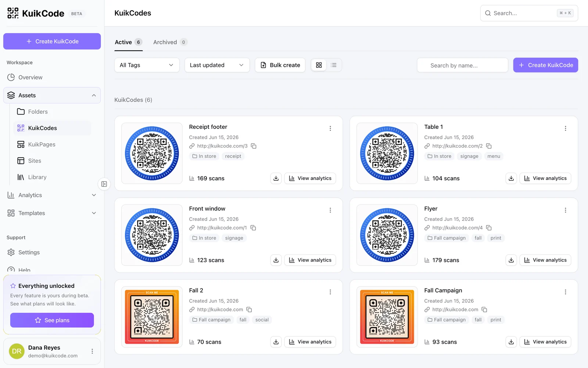Viewport: 588px width, 368px height.
Task: Focus the global Search field
Action: [529, 13]
